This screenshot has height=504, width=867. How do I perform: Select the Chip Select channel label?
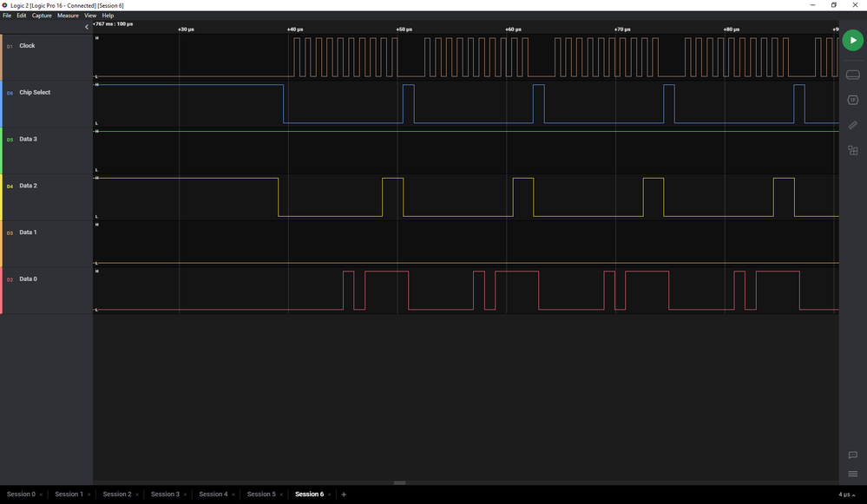35,92
